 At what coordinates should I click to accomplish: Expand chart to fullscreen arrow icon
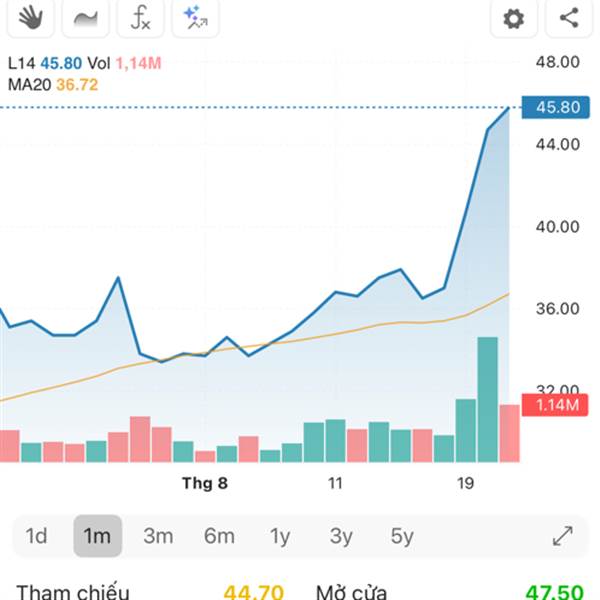tap(563, 536)
